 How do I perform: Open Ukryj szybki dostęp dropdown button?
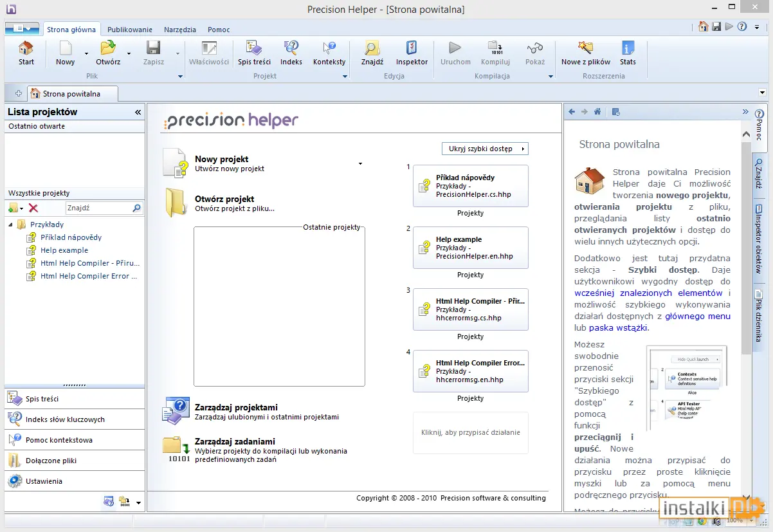[485, 149]
